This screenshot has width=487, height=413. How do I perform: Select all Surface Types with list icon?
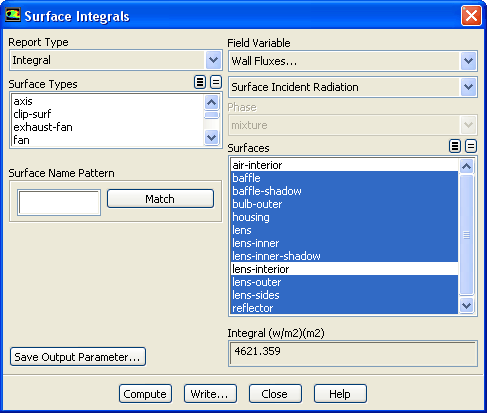coord(200,82)
